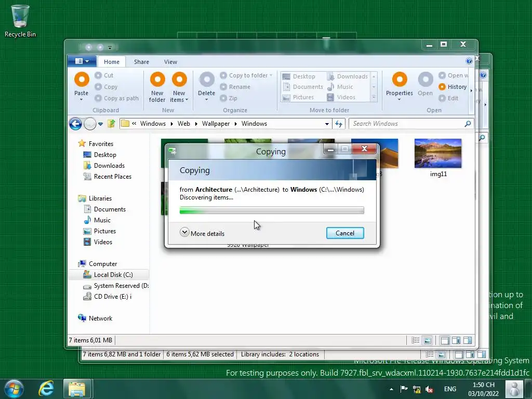Click the Zip command
Screen dimensions: 532x399
(x=229, y=98)
